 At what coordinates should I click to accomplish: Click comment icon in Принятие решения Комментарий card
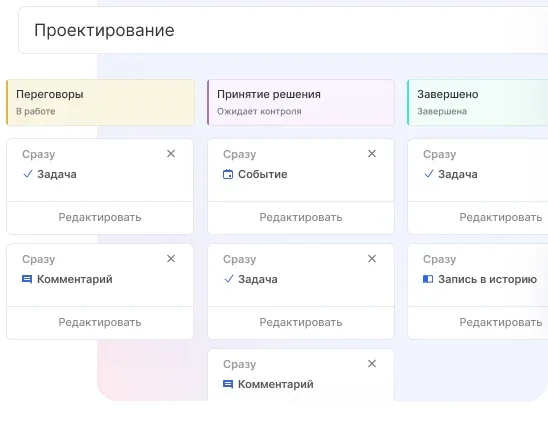228,385
